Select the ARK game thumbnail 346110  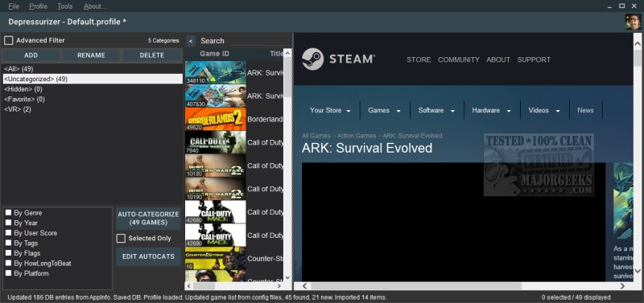pyautogui.click(x=216, y=72)
